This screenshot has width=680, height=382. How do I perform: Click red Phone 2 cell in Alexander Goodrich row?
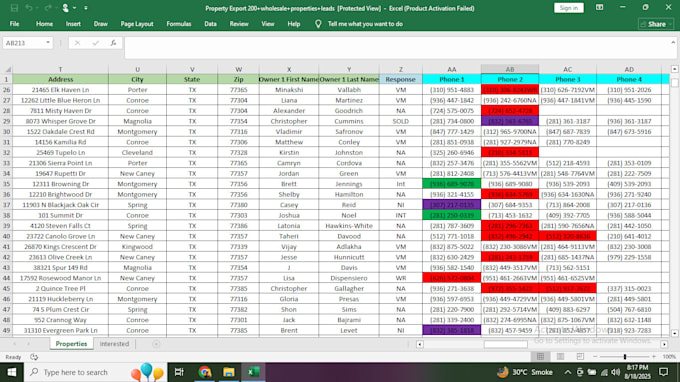[510, 111]
